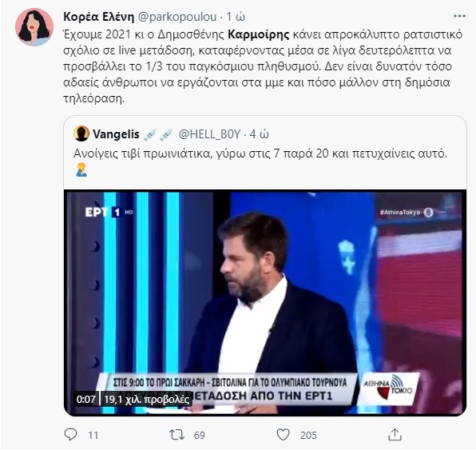Click the Κορέα Ελένη display name
The width and height of the screenshot is (476, 450).
(99, 17)
